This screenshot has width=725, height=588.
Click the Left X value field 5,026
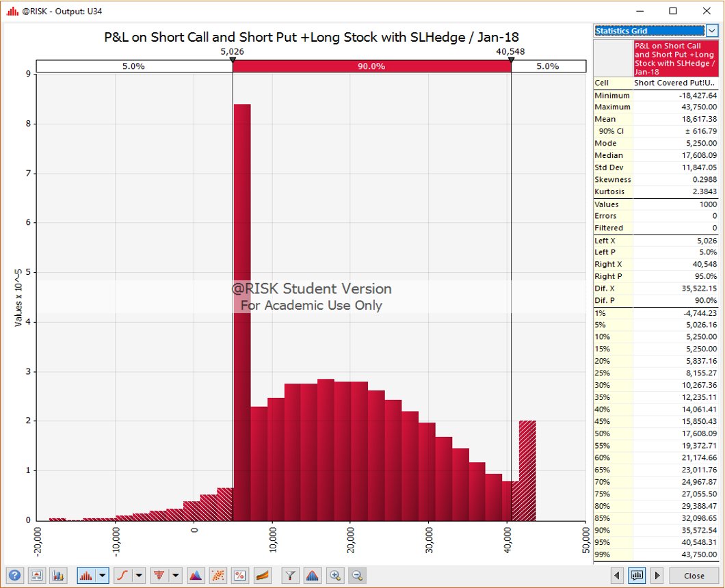[x=676, y=241]
